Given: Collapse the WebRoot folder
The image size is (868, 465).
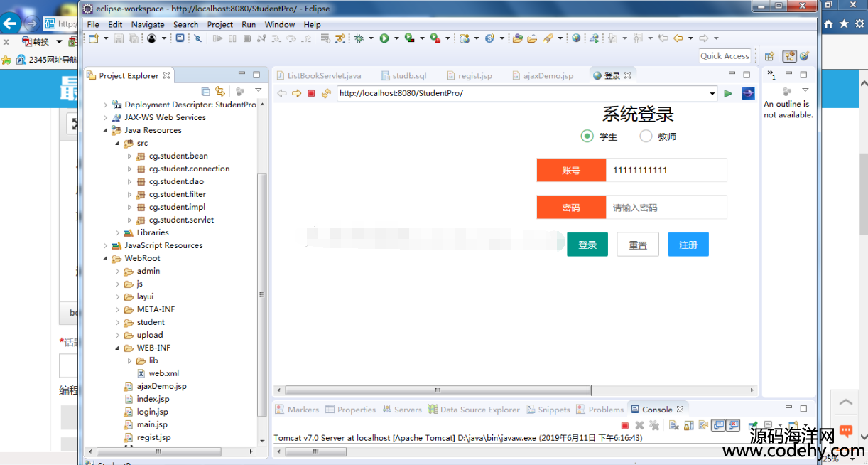Looking at the screenshot, I should 105,259.
